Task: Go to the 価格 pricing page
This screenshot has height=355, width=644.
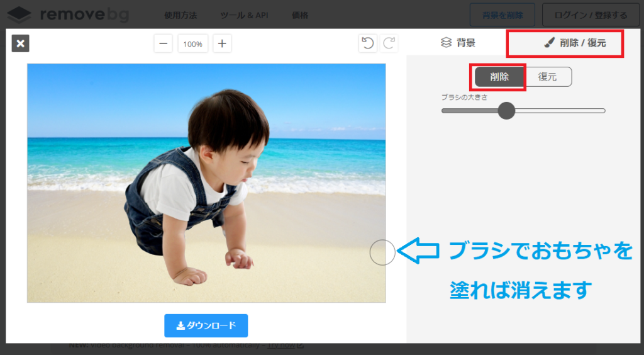Action: (301, 15)
